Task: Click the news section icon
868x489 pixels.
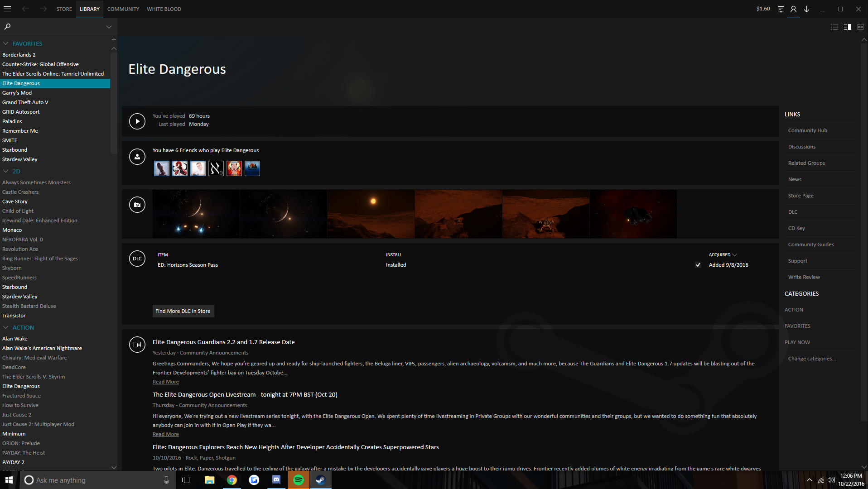Action: click(x=137, y=345)
